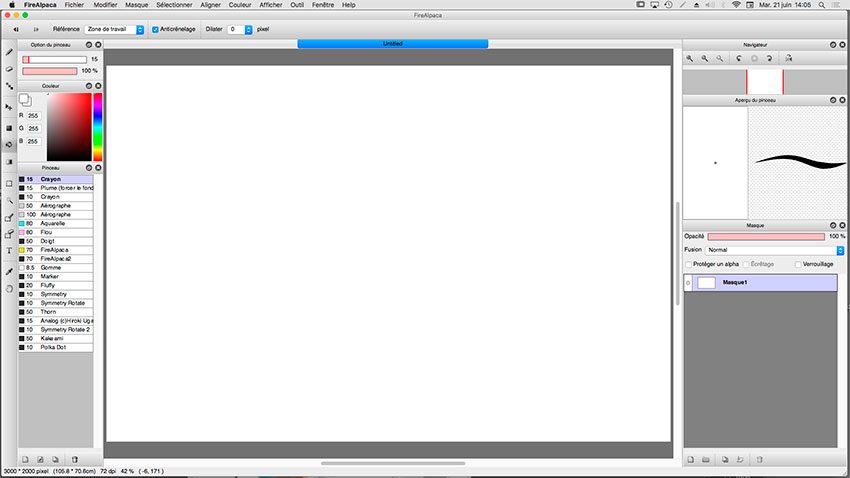Toggle the Anticrénelage checkbox

coord(155,29)
